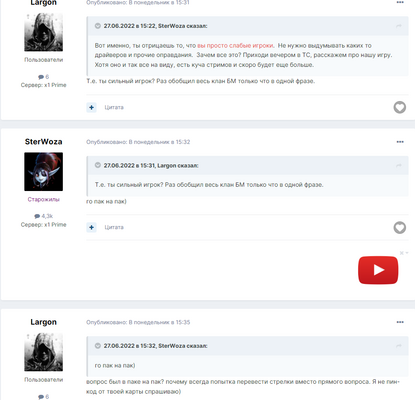The width and height of the screenshot is (415, 400).
Task: Open options menu for Largon's last post
Action: pyautogui.click(x=400, y=322)
